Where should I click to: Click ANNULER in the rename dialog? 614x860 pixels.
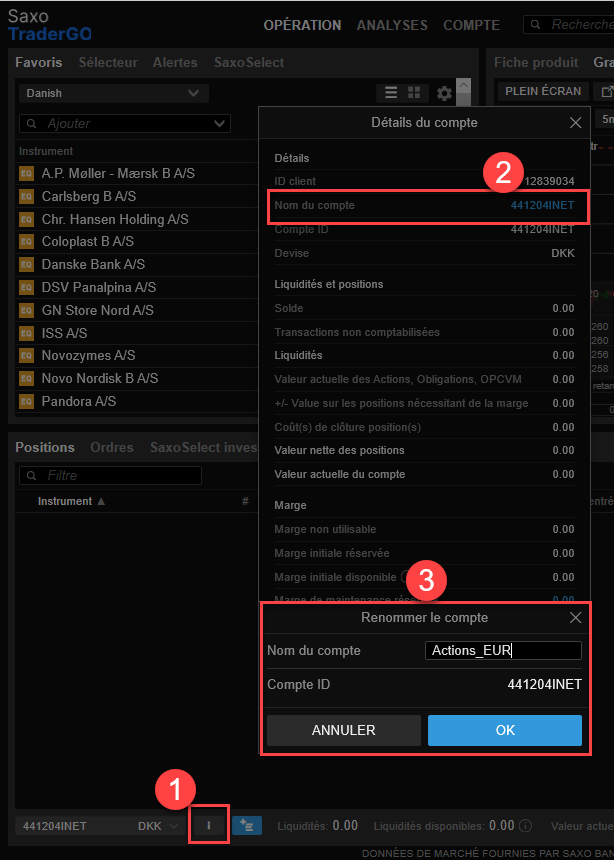point(343,730)
